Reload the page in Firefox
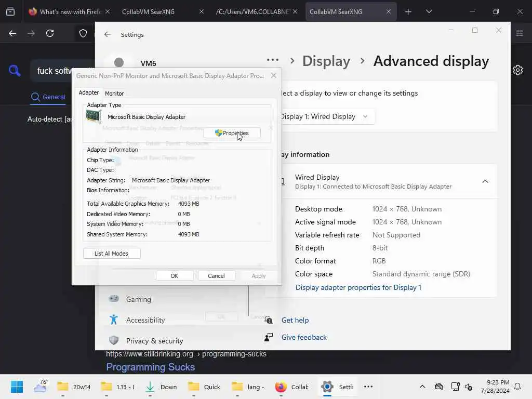Image resolution: width=532 pixels, height=399 pixels. pyautogui.click(x=50, y=33)
